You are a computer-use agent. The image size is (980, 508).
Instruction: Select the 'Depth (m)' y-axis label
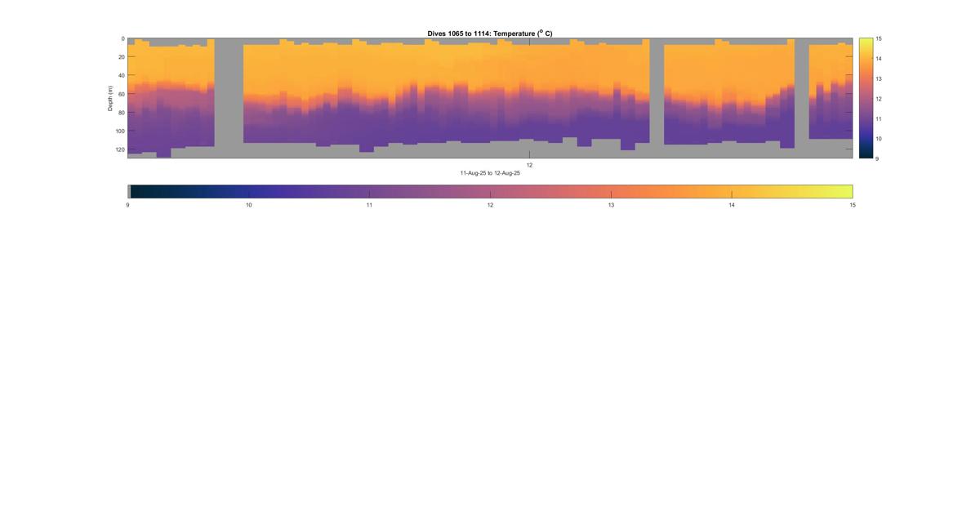(x=110, y=98)
